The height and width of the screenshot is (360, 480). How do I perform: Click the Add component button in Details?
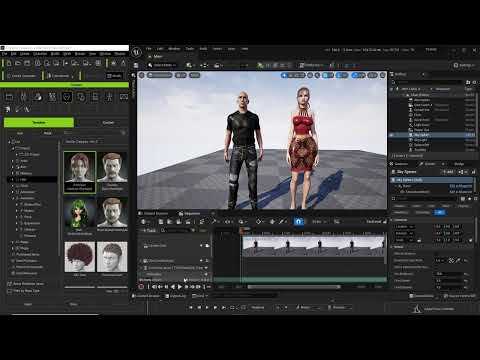point(448,172)
